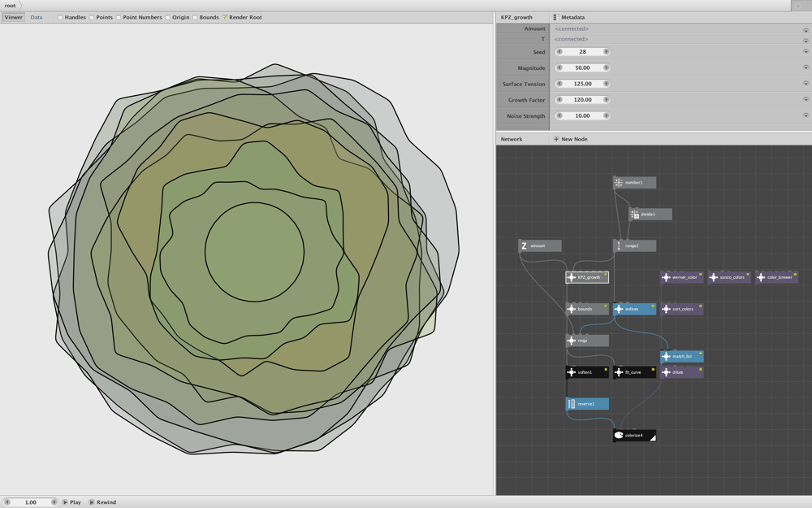The width and height of the screenshot is (812, 508).
Task: Open the Seed port options arrow
Action: [x=806, y=51]
